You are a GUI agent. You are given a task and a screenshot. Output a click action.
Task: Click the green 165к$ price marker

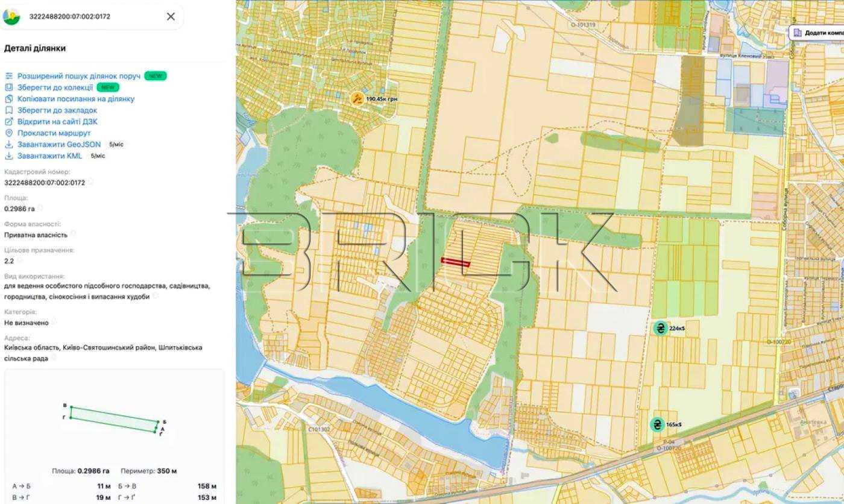[657, 424]
